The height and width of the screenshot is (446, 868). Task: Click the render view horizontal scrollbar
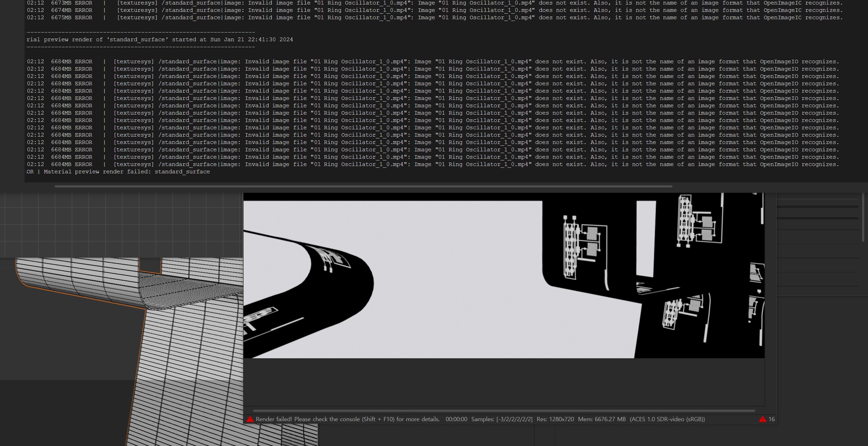click(504, 411)
